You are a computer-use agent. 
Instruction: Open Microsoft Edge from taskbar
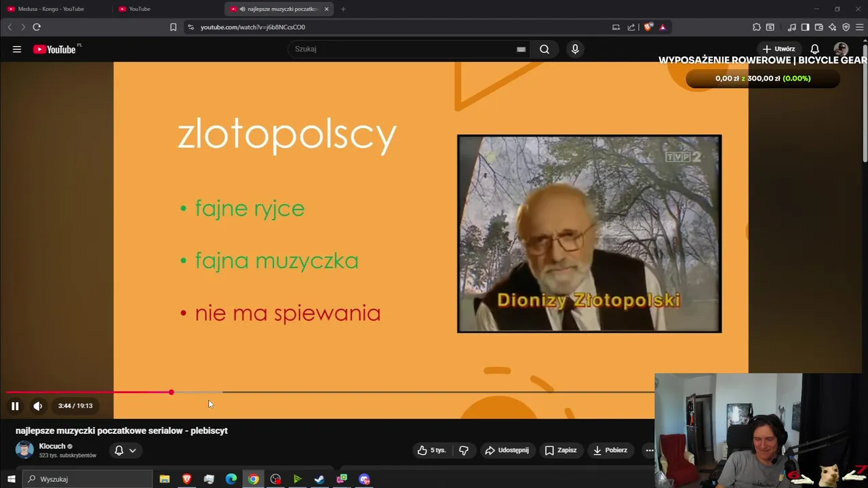click(x=231, y=479)
